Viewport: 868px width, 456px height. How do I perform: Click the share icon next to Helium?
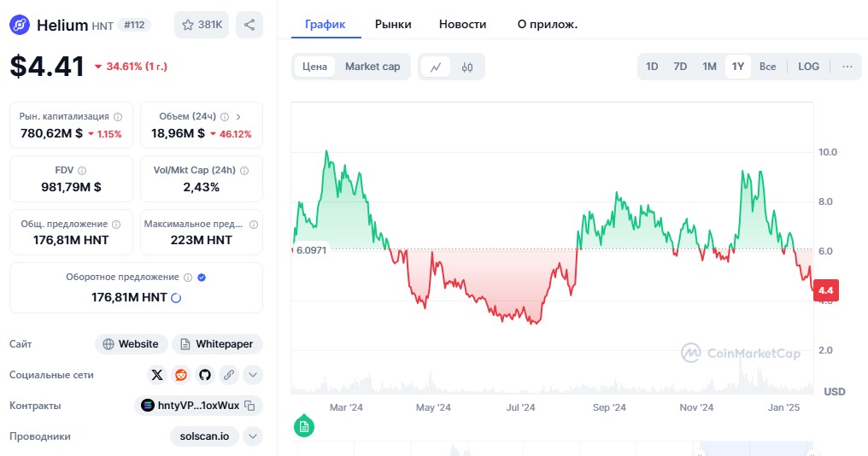click(249, 25)
